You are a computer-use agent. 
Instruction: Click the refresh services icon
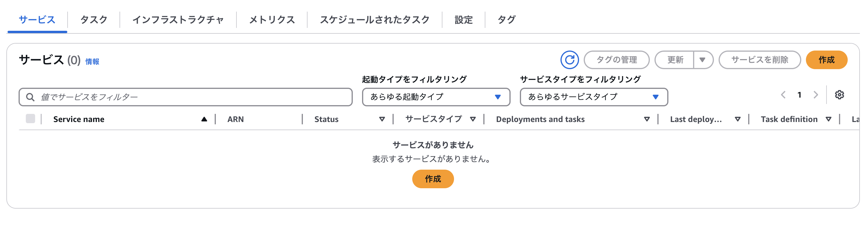point(569,60)
